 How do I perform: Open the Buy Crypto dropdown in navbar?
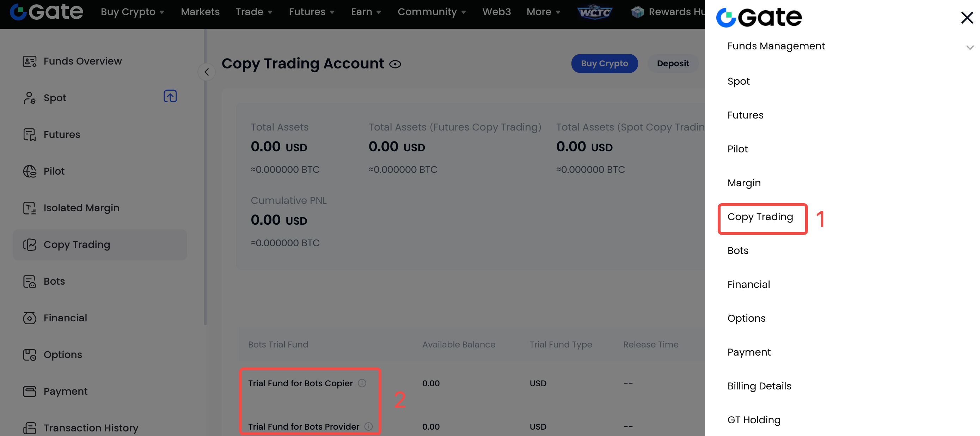[133, 12]
